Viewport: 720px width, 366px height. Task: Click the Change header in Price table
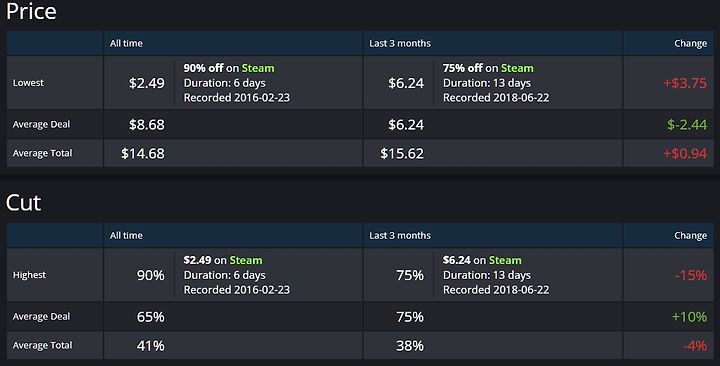tap(690, 43)
